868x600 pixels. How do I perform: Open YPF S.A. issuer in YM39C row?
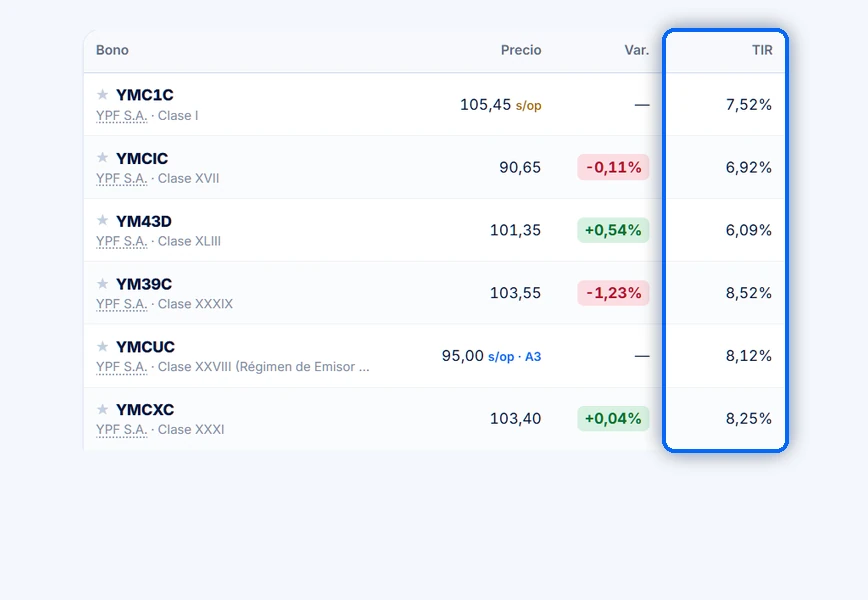[x=122, y=304]
